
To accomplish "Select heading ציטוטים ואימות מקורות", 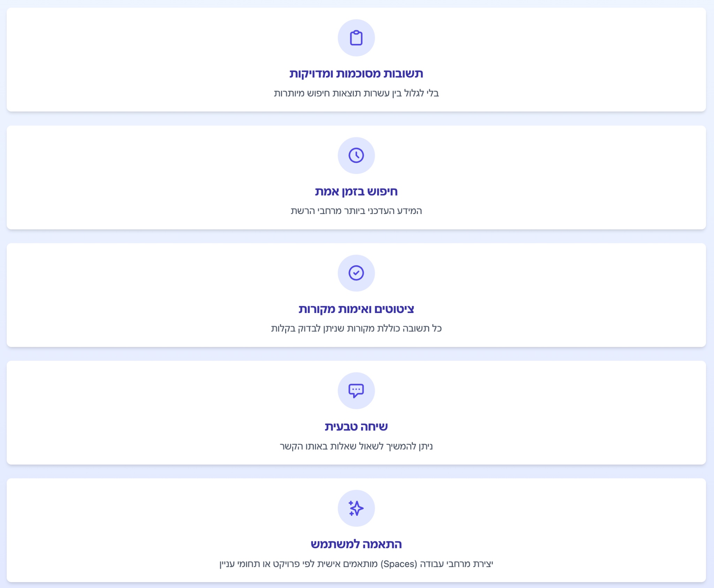I will coord(356,309).
